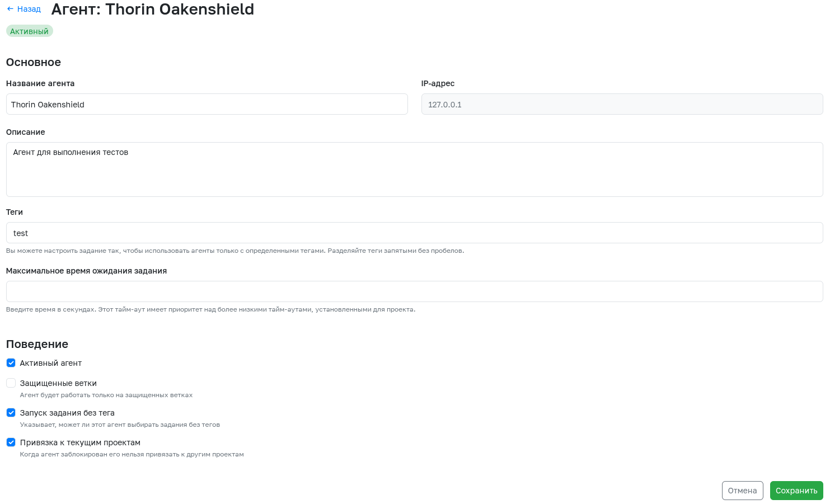Go back via the Назад link
830x504 pixels.
[29, 9]
